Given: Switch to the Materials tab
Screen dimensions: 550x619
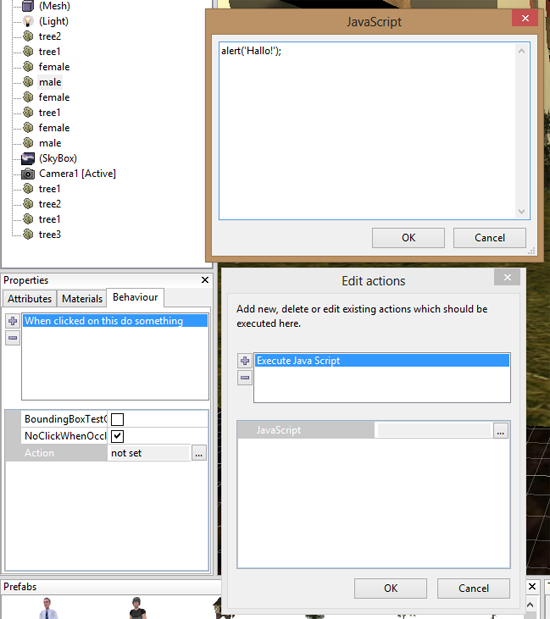Looking at the screenshot, I should coord(82,299).
